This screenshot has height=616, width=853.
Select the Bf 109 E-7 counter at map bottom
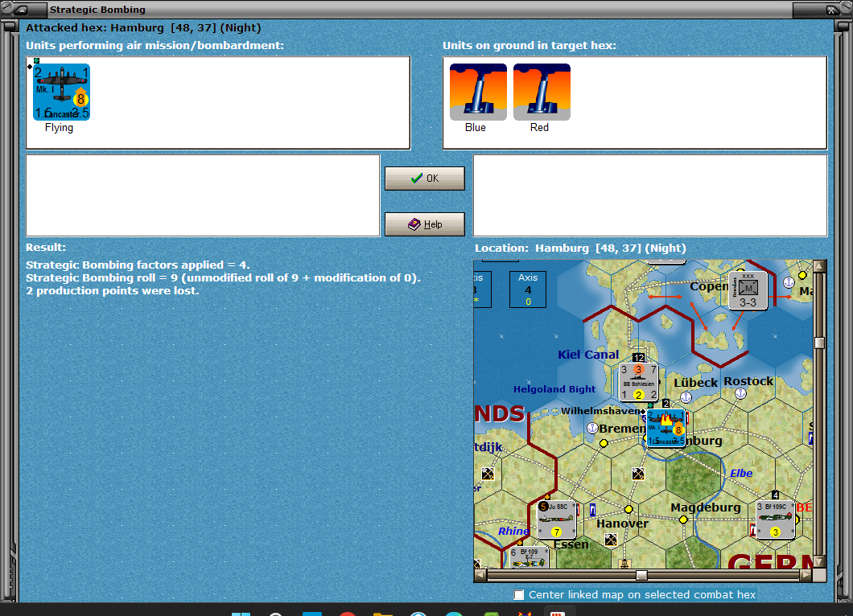(529, 558)
